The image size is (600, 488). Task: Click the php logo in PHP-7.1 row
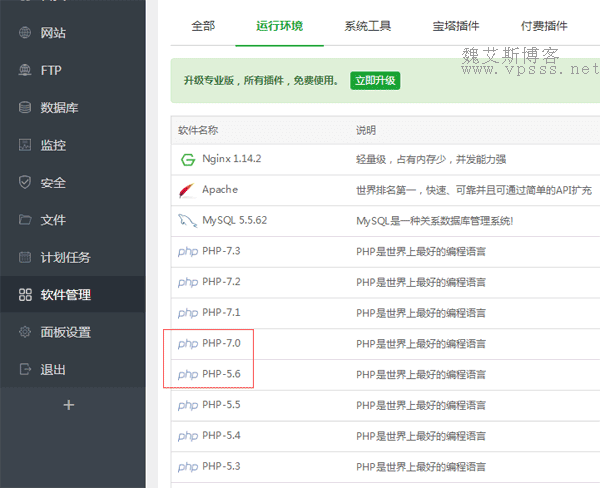point(188,313)
